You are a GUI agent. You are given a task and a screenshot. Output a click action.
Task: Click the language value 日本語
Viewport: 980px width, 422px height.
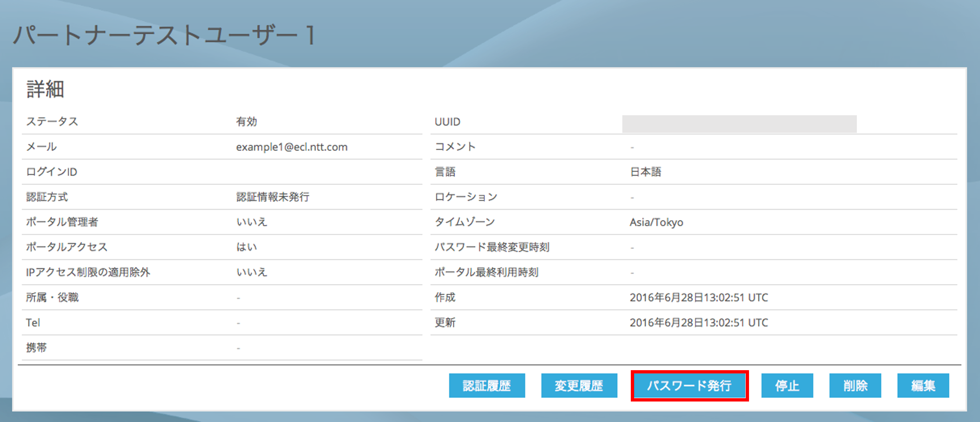click(646, 172)
